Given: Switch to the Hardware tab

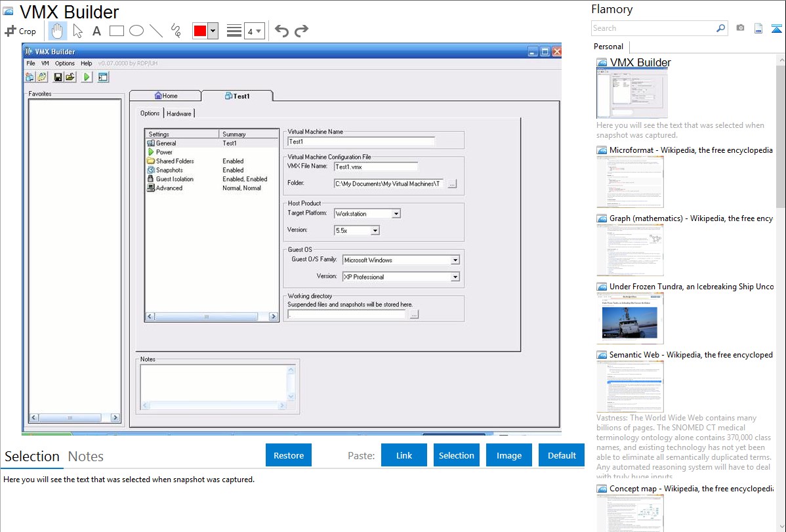Looking at the screenshot, I should (179, 114).
